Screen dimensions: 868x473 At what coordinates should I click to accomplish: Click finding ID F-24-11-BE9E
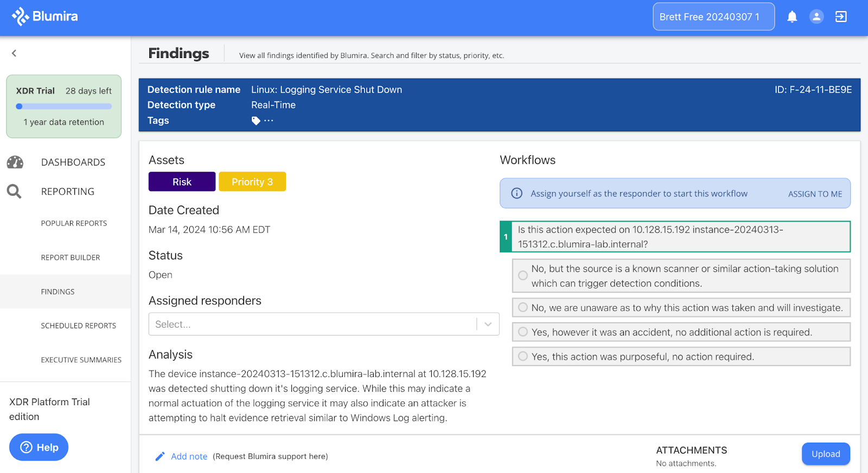(813, 90)
